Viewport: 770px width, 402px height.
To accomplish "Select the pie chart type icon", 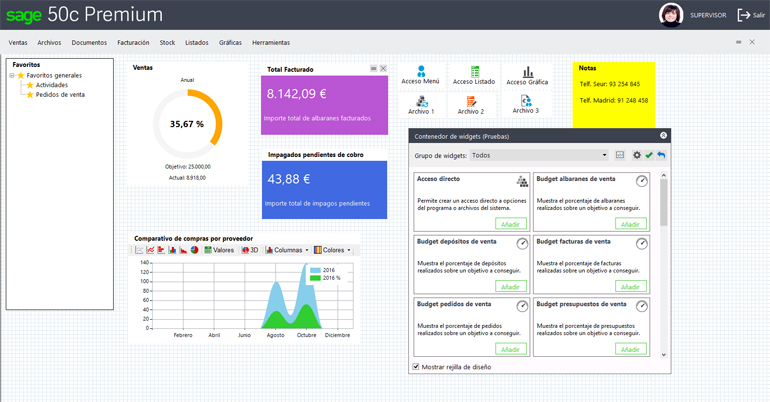I will point(195,250).
